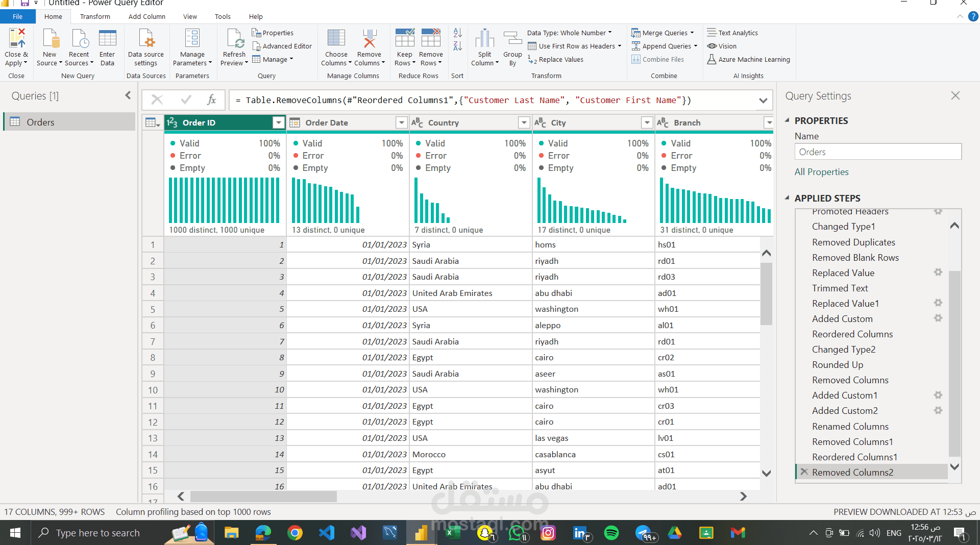Image resolution: width=980 pixels, height=545 pixels.
Task: Open Data Type Whole Number dropdown
Action: coord(569,33)
